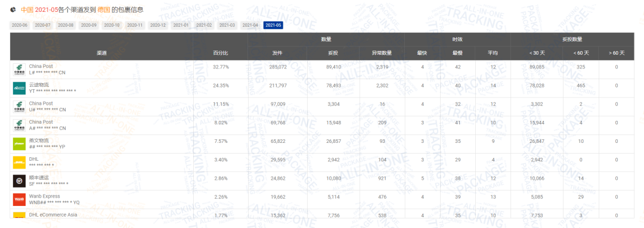The height and width of the screenshot is (228, 644).
Task: Select the 2020-12 month tab
Action: pos(158,26)
